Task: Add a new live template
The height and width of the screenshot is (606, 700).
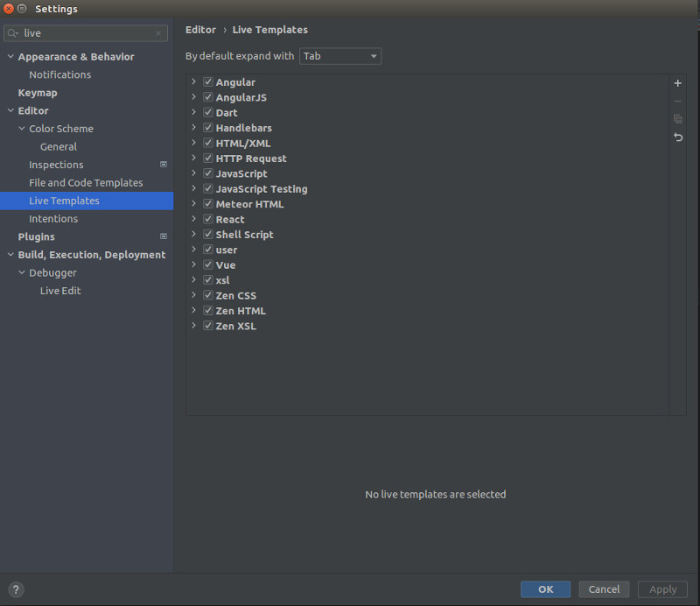Action: coord(677,82)
